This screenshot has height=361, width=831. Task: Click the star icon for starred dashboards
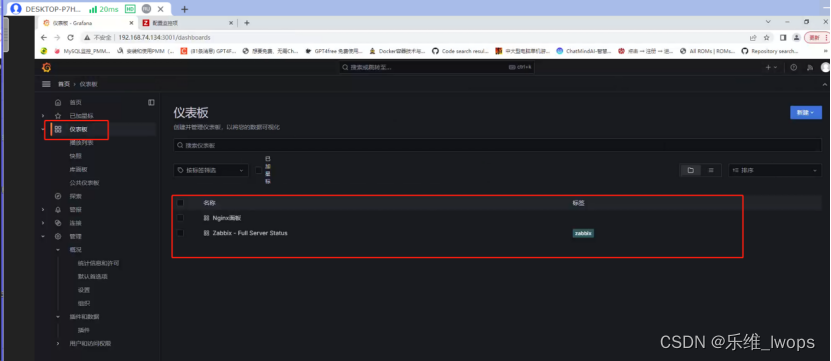pyautogui.click(x=58, y=116)
